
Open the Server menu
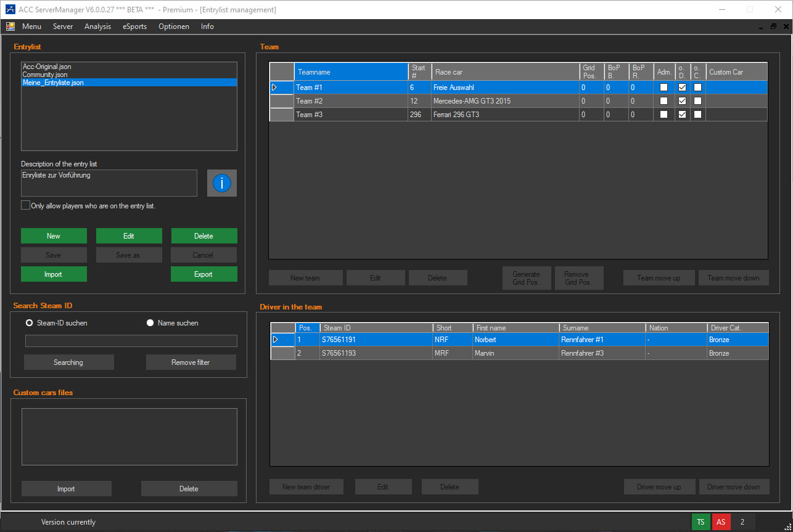click(x=63, y=27)
